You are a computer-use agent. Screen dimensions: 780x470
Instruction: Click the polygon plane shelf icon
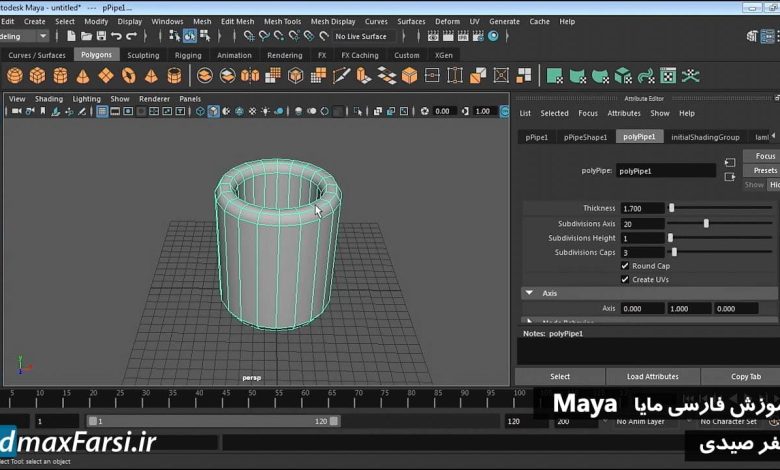106,75
